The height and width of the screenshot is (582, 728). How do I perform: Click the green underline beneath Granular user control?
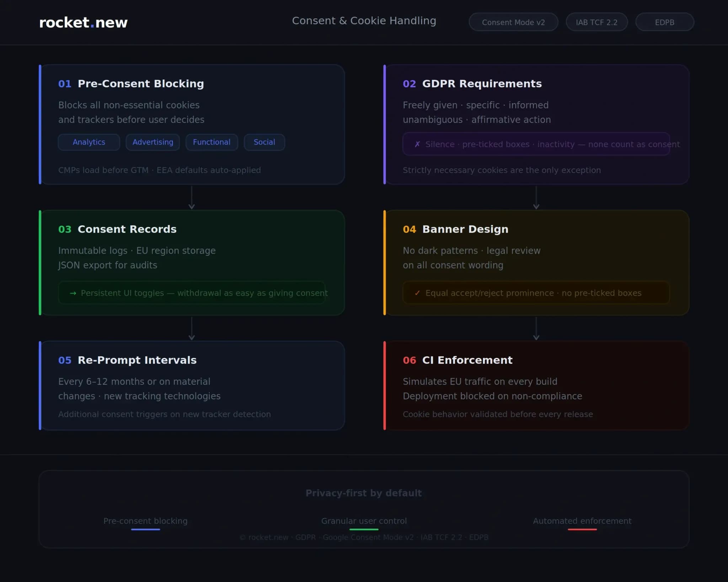pos(364,529)
